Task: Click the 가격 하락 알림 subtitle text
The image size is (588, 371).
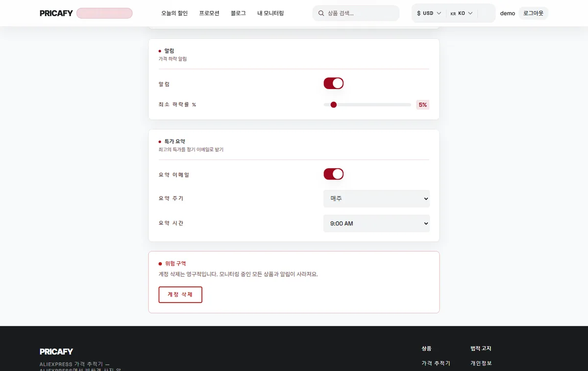Action: coord(172,59)
